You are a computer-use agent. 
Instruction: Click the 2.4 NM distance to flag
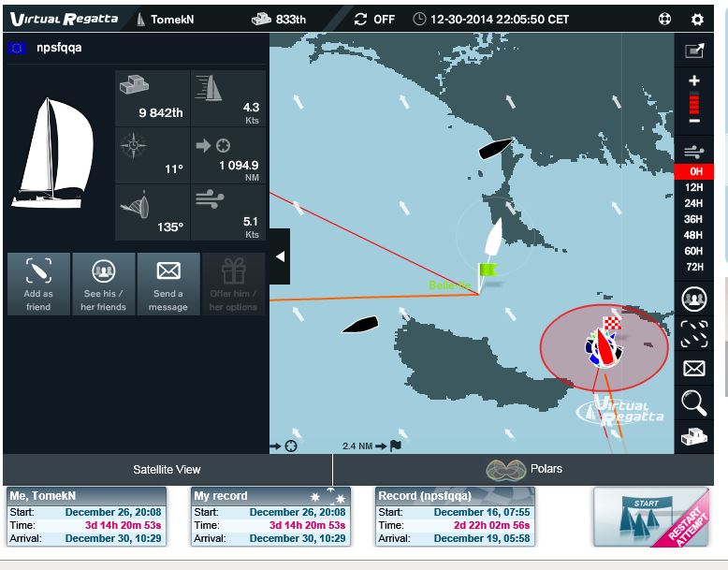pos(371,446)
